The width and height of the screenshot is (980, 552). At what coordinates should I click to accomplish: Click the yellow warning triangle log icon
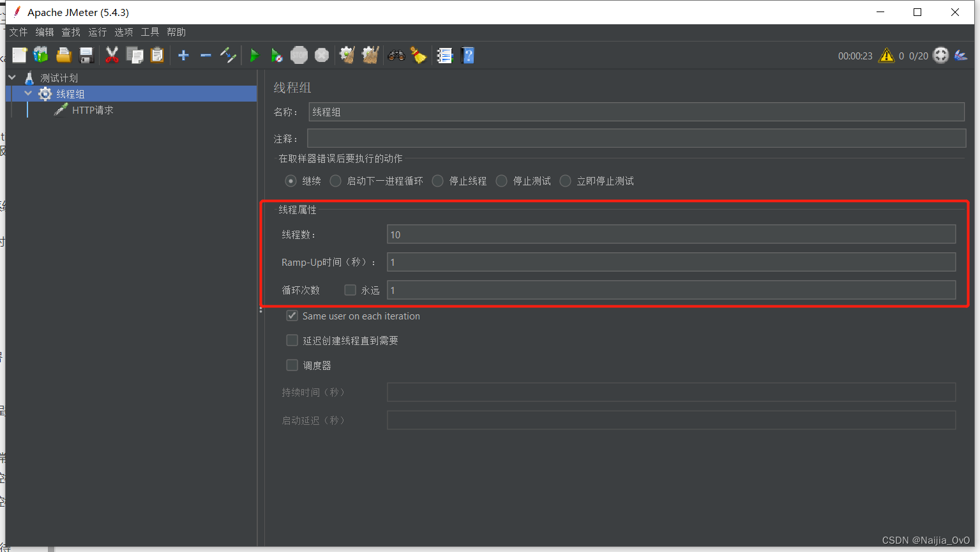pos(886,56)
